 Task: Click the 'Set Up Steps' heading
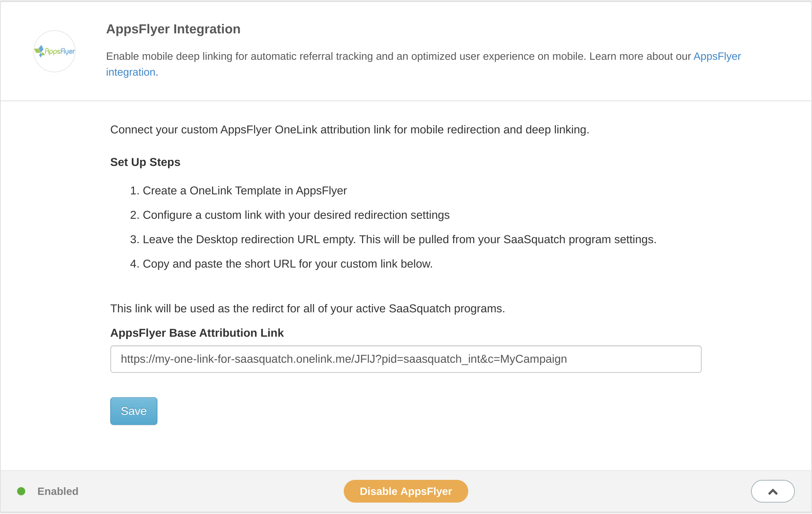145,162
